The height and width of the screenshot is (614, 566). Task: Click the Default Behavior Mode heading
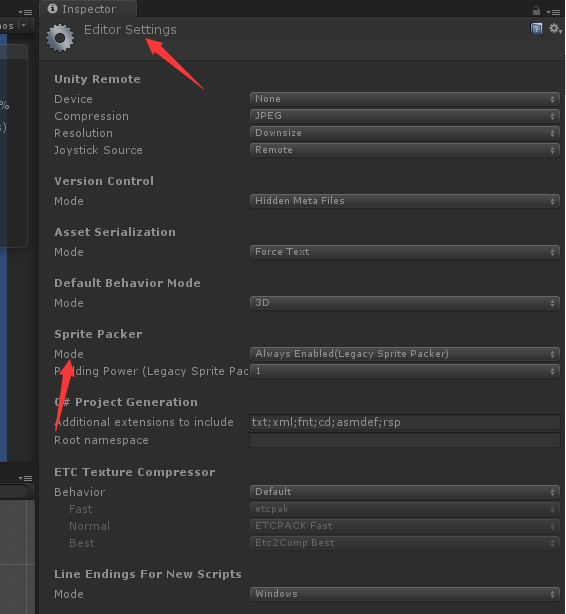tap(127, 283)
